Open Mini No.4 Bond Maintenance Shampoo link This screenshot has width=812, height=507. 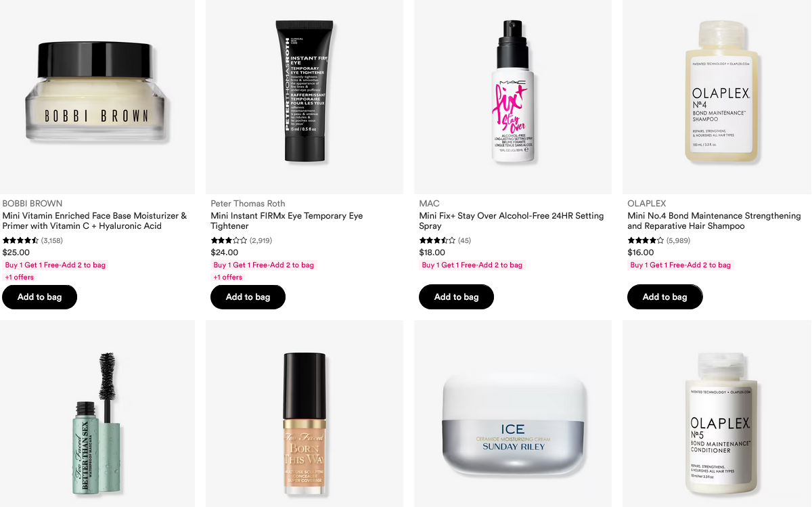pyautogui.click(x=714, y=221)
